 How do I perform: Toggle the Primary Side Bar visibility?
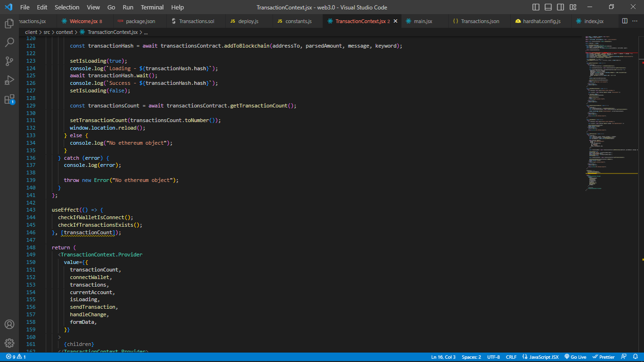click(536, 7)
